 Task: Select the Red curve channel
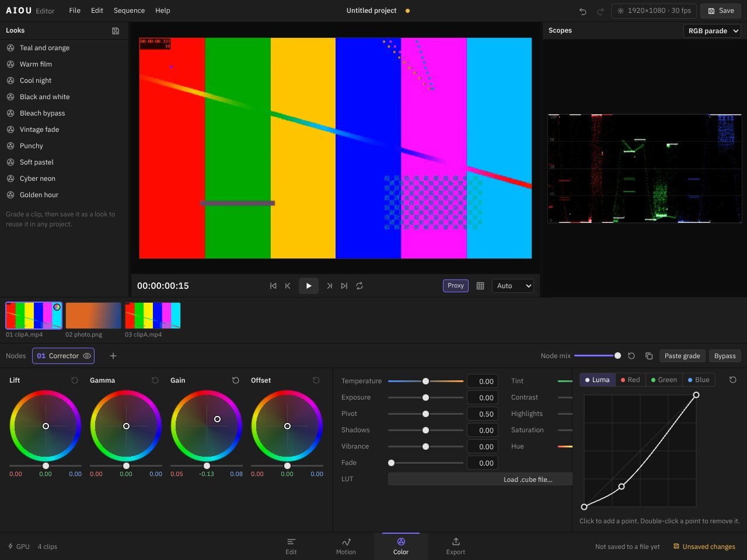click(x=630, y=380)
